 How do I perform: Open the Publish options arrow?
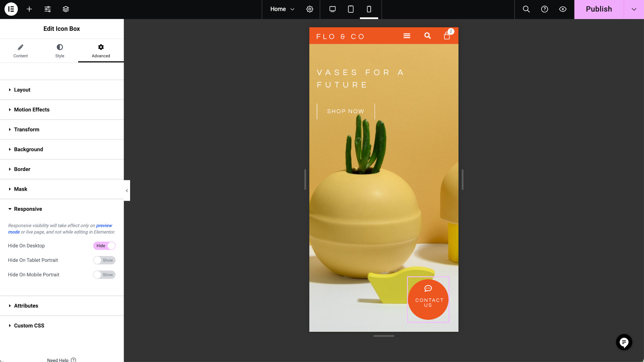pyautogui.click(x=634, y=9)
